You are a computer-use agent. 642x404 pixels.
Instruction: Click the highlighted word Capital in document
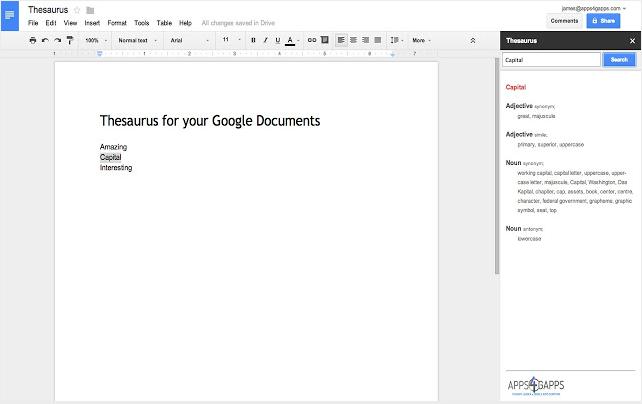111,157
